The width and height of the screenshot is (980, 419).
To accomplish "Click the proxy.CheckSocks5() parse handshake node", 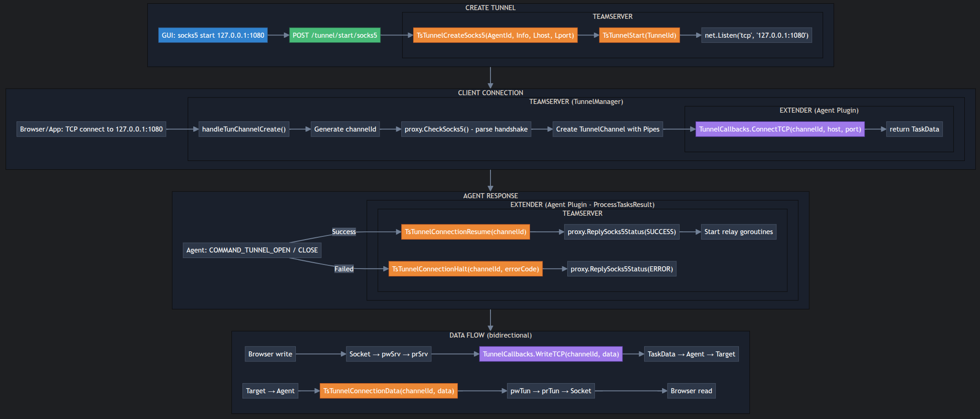I will pyautogui.click(x=466, y=129).
